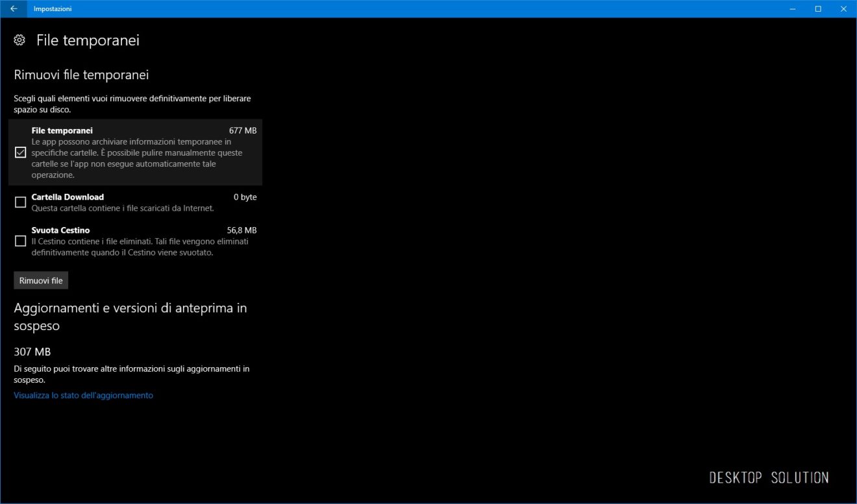Enable the Cartella Download checkbox

20,202
